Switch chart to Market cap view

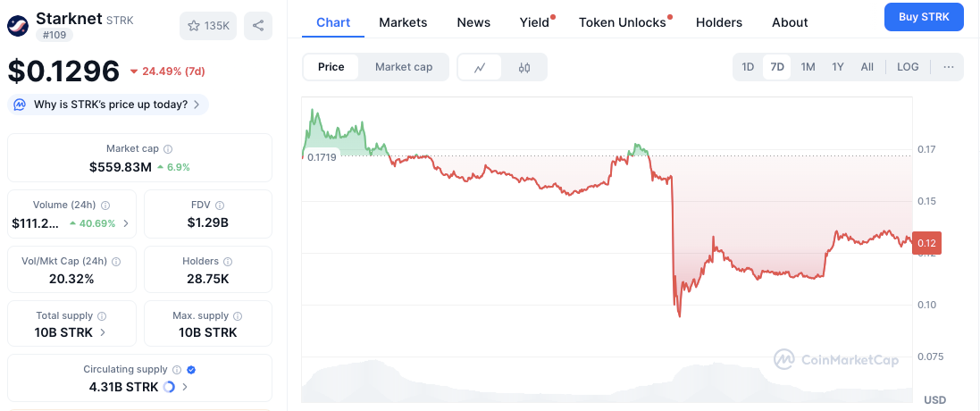pos(404,67)
